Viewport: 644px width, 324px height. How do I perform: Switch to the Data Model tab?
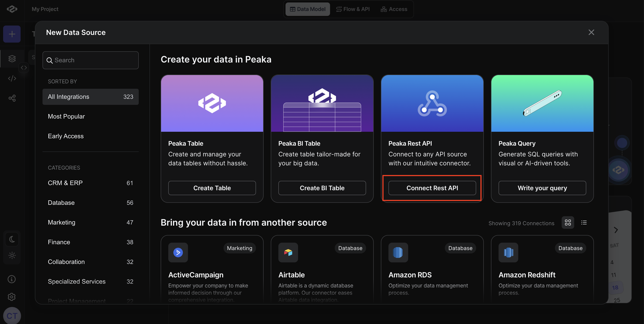[x=307, y=9]
